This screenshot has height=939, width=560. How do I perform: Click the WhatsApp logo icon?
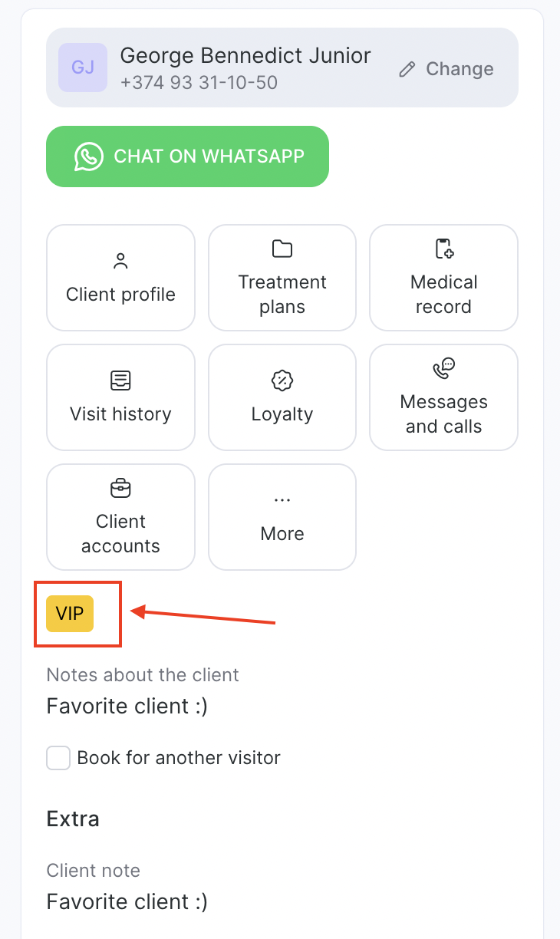pyautogui.click(x=89, y=156)
